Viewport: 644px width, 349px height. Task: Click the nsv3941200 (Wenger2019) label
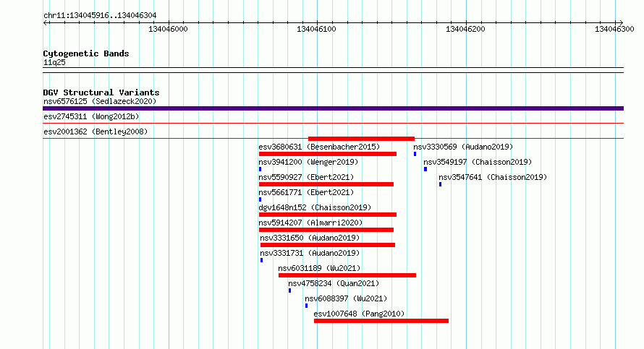(308, 162)
